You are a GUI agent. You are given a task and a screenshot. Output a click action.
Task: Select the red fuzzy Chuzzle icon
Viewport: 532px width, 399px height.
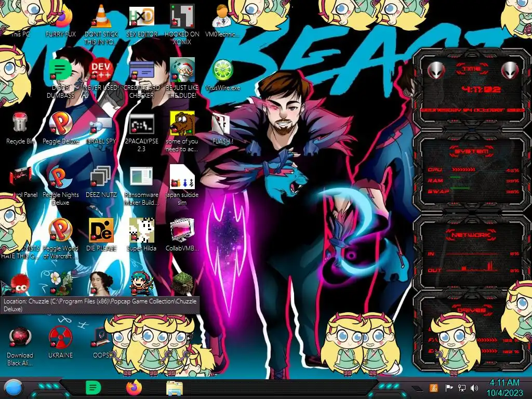click(x=20, y=284)
